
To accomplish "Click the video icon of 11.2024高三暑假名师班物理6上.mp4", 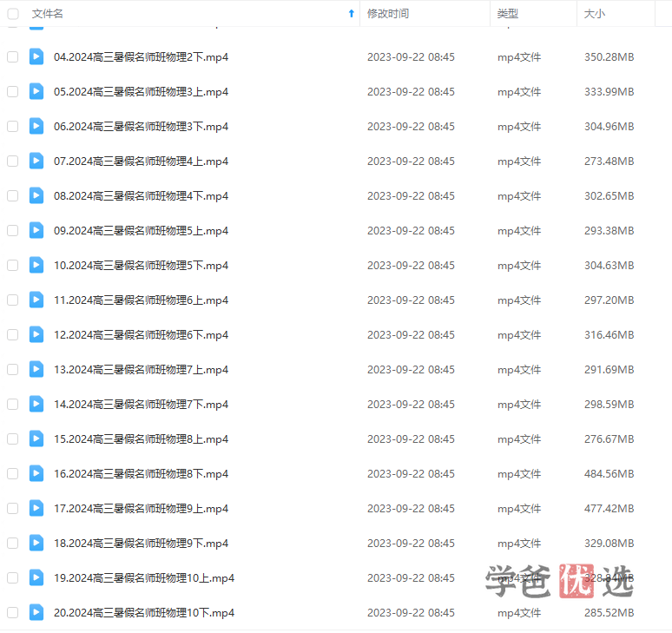I will click(x=36, y=300).
